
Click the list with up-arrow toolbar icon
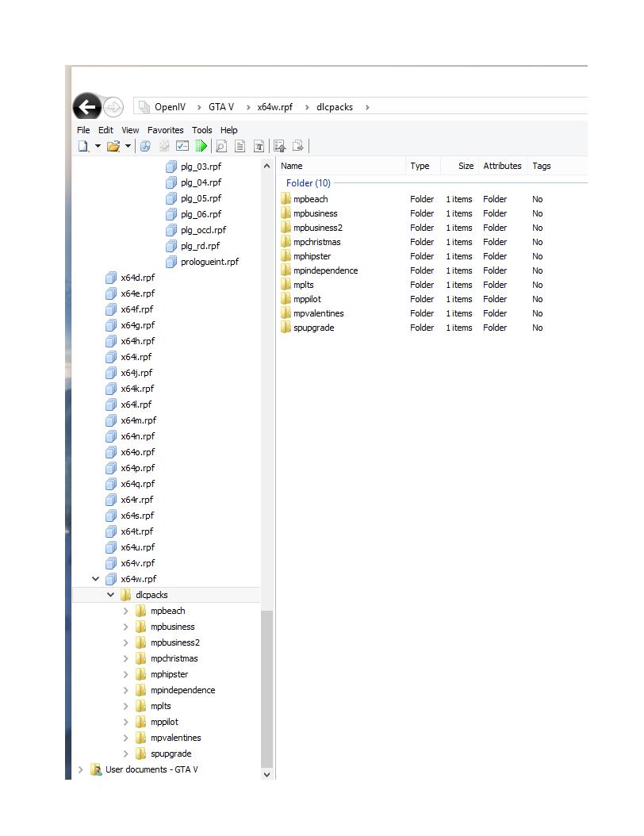point(280,146)
